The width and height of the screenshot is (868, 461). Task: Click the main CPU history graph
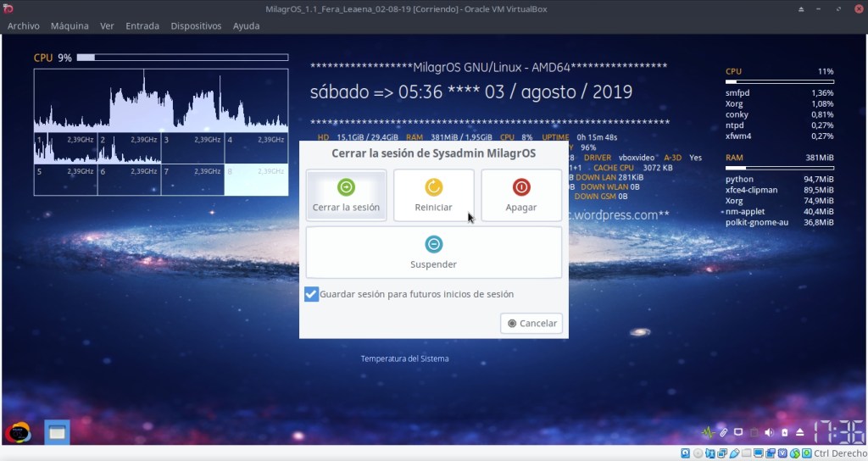click(161, 100)
